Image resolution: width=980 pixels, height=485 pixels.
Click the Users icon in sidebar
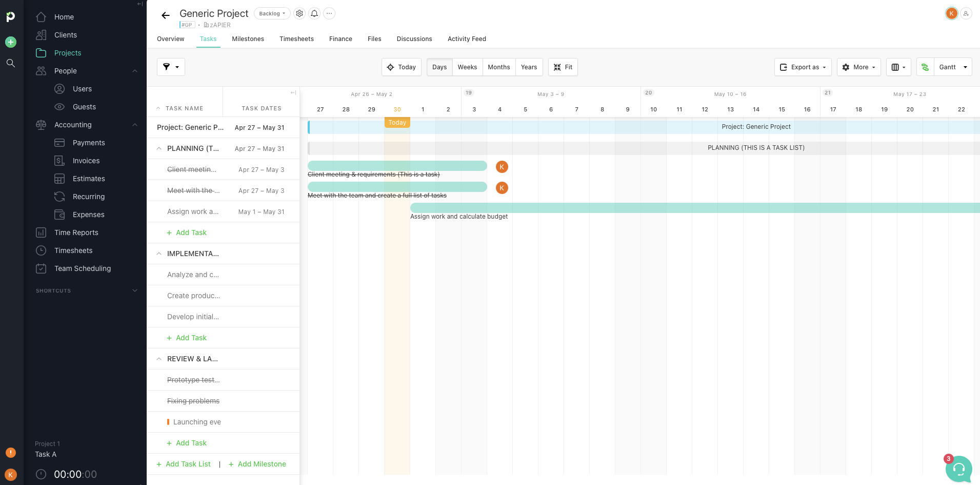59,89
